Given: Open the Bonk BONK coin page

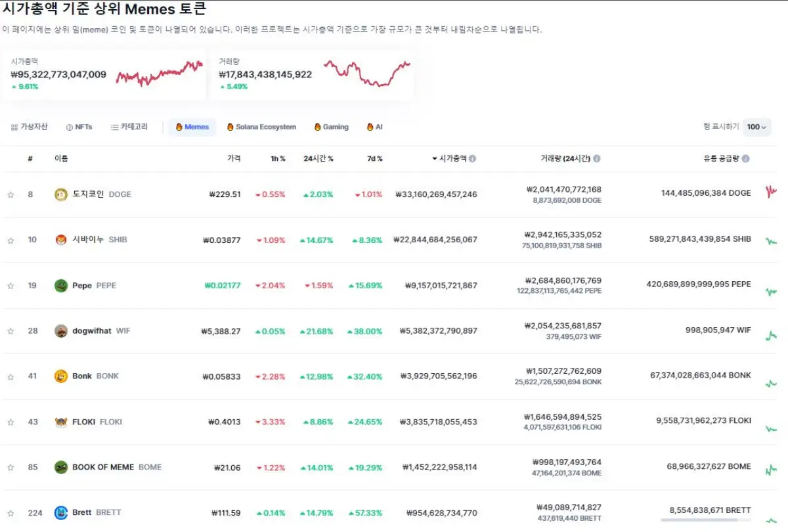Looking at the screenshot, I should click(95, 376).
